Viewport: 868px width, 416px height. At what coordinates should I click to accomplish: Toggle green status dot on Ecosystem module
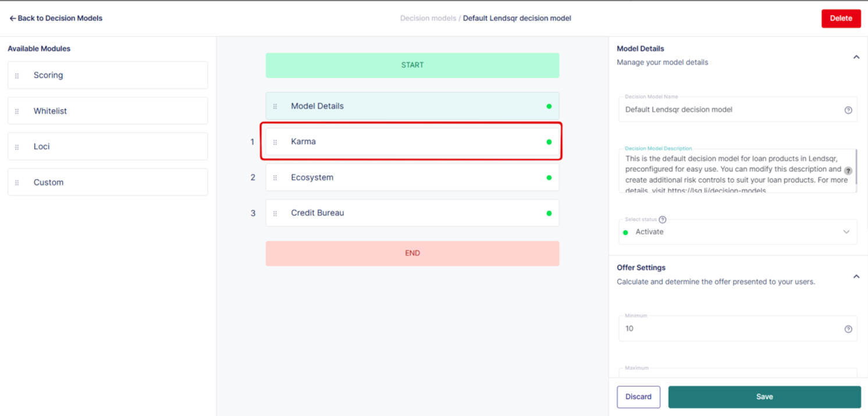[x=549, y=177]
